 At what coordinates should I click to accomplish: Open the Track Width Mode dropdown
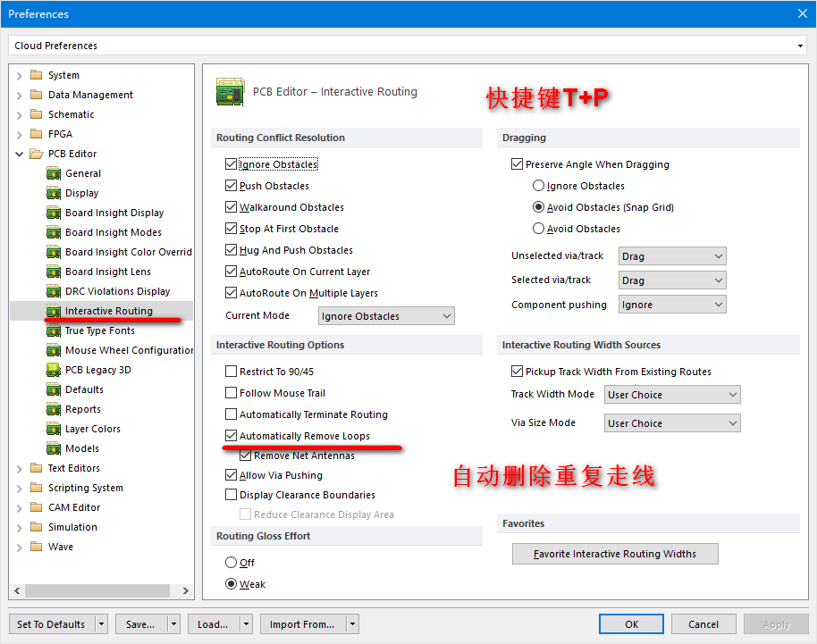pos(672,395)
